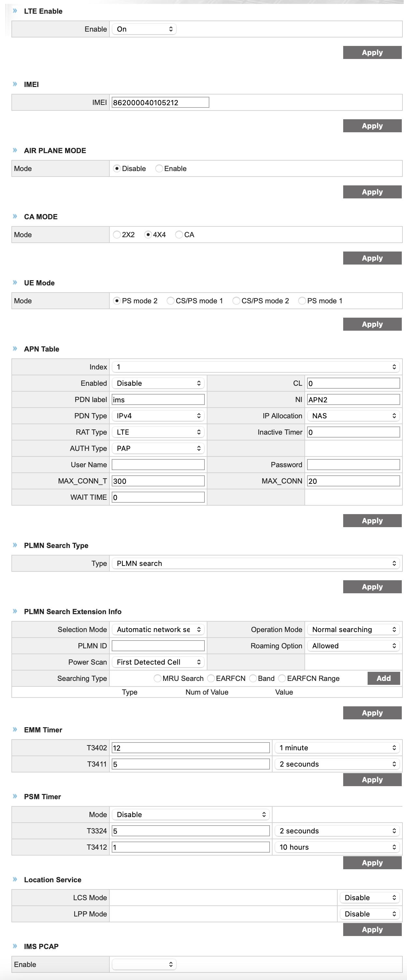
Task: Focus the PDN label text field
Action: click(x=158, y=399)
